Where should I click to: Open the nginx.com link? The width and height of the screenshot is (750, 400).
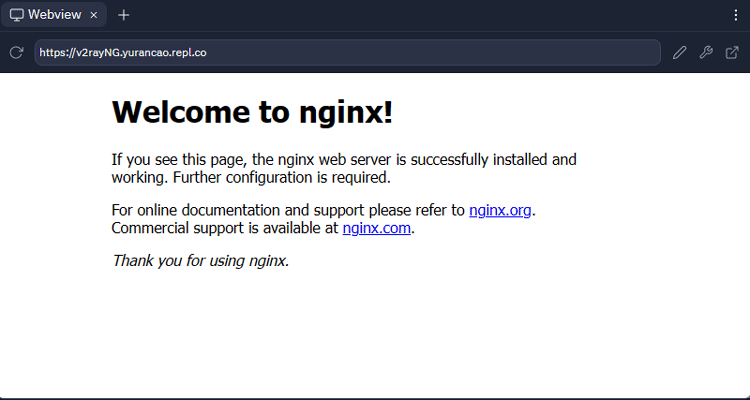click(376, 228)
